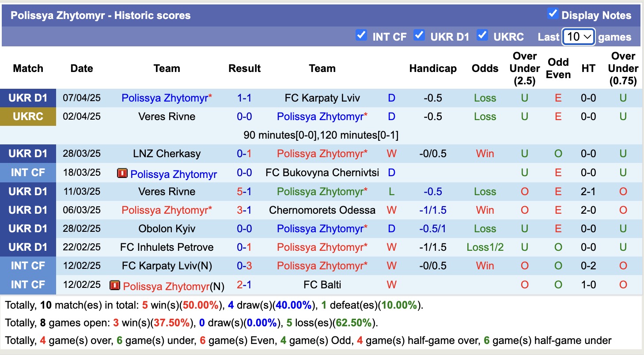The image size is (644, 355).
Task: Click the Date column header
Action: 82,68
